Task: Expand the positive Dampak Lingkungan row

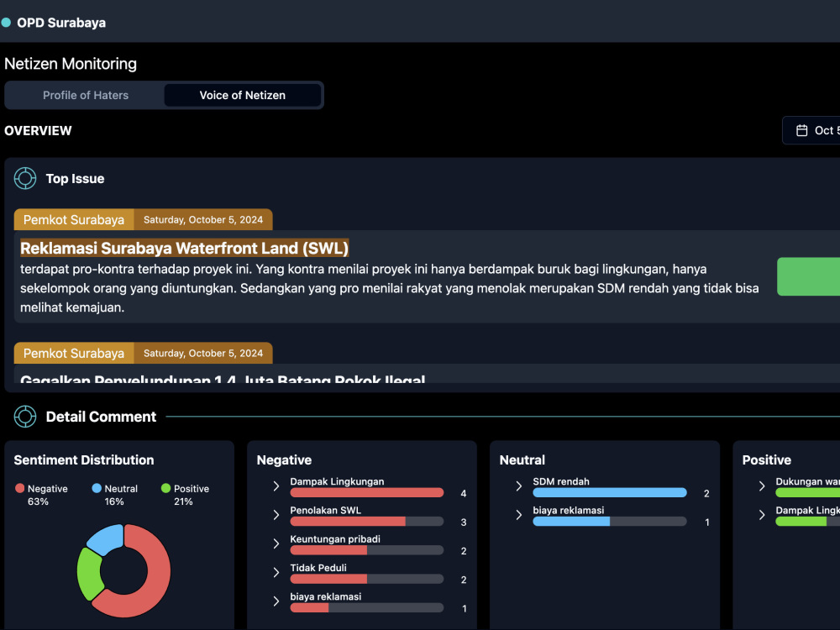Action: 761,515
